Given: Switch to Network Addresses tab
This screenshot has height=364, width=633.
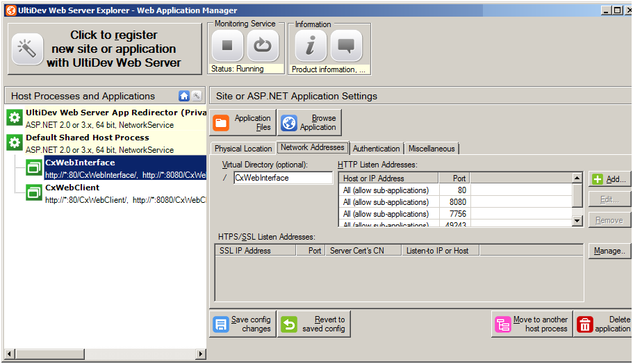Looking at the screenshot, I should pos(313,148).
